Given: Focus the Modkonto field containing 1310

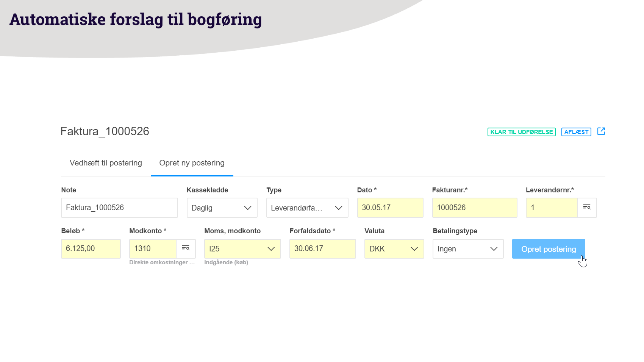Looking at the screenshot, I should pos(153,249).
